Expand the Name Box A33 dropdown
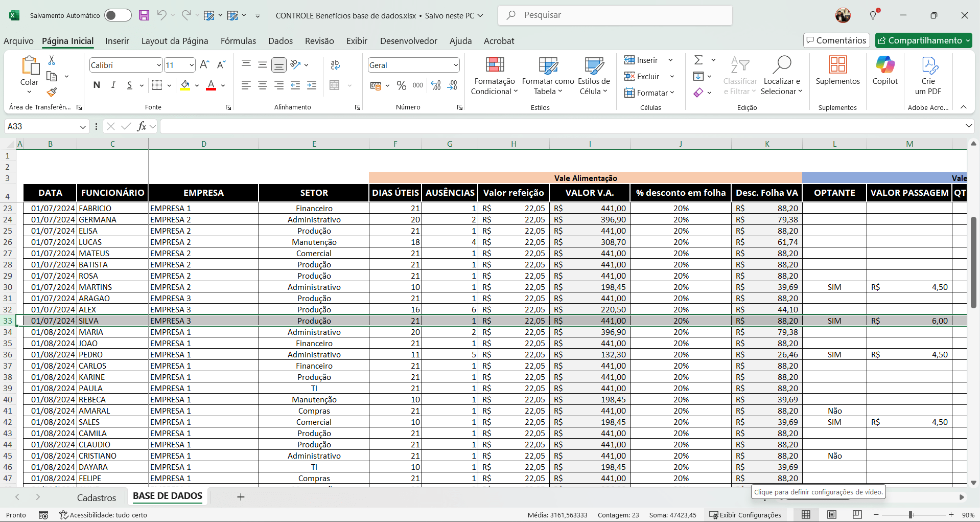The width and height of the screenshot is (980, 522). click(83, 127)
